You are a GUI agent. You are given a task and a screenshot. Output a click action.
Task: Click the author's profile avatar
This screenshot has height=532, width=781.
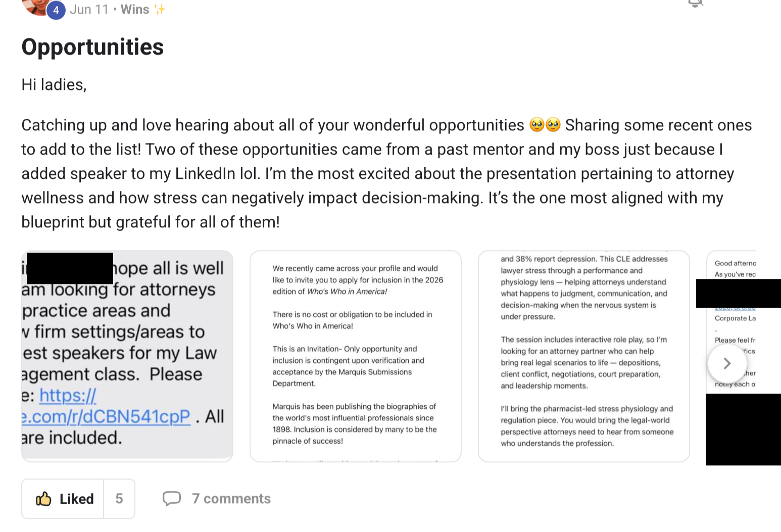coord(37,6)
